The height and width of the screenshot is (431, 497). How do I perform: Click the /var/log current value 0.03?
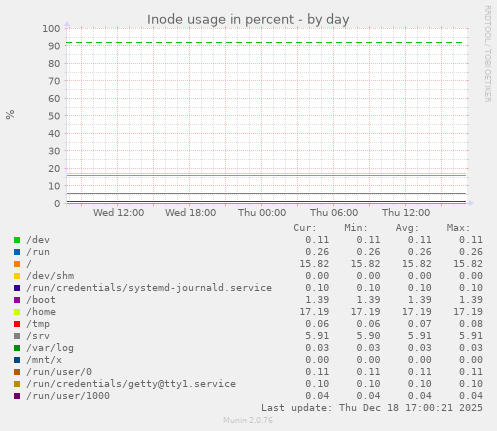(317, 348)
